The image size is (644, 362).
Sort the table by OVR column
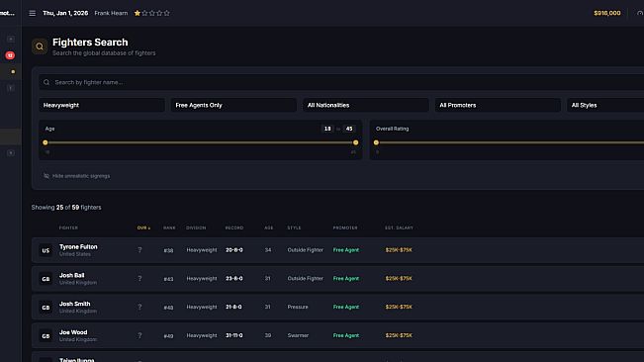(x=143, y=227)
